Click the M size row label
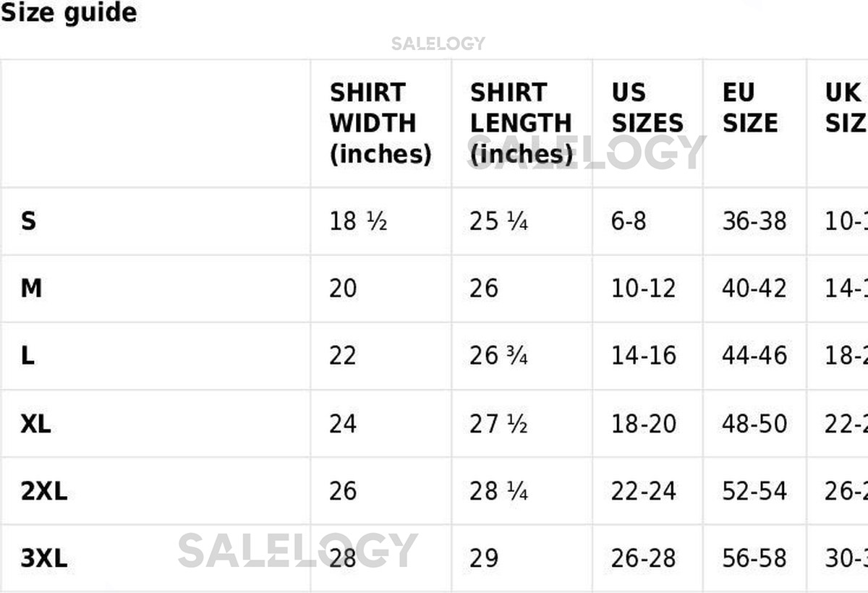The image size is (868, 593). 31,289
